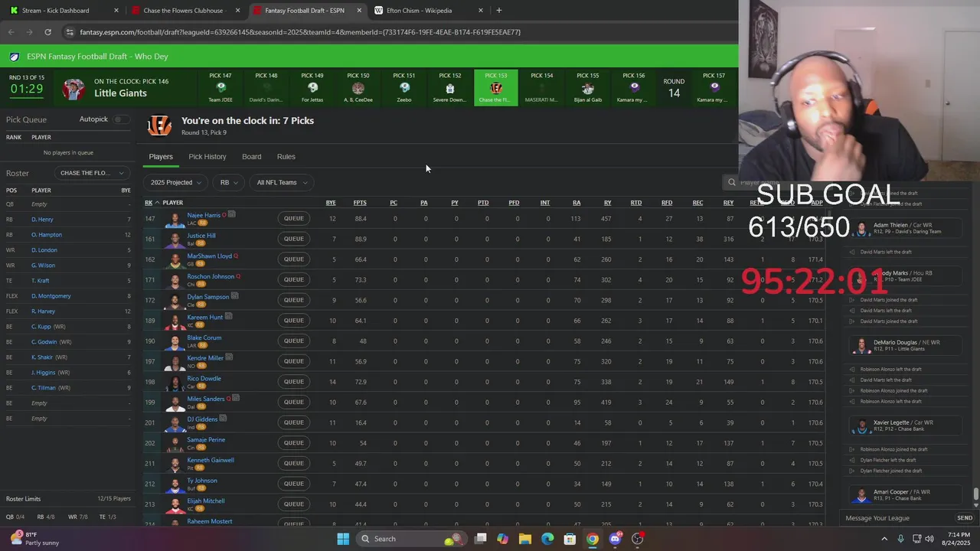Open T. Kraft in roster list
Screen dimensions: 980x551
pos(41,281)
